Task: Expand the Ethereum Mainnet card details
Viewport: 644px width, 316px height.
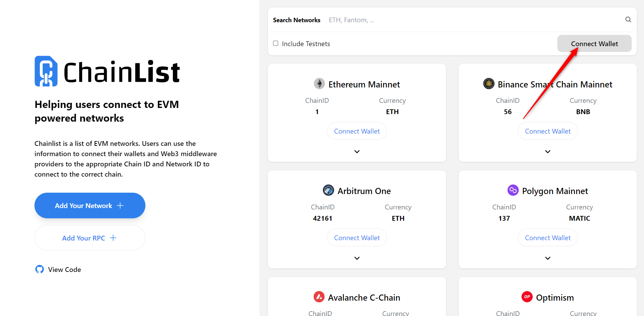Action: coord(357,152)
